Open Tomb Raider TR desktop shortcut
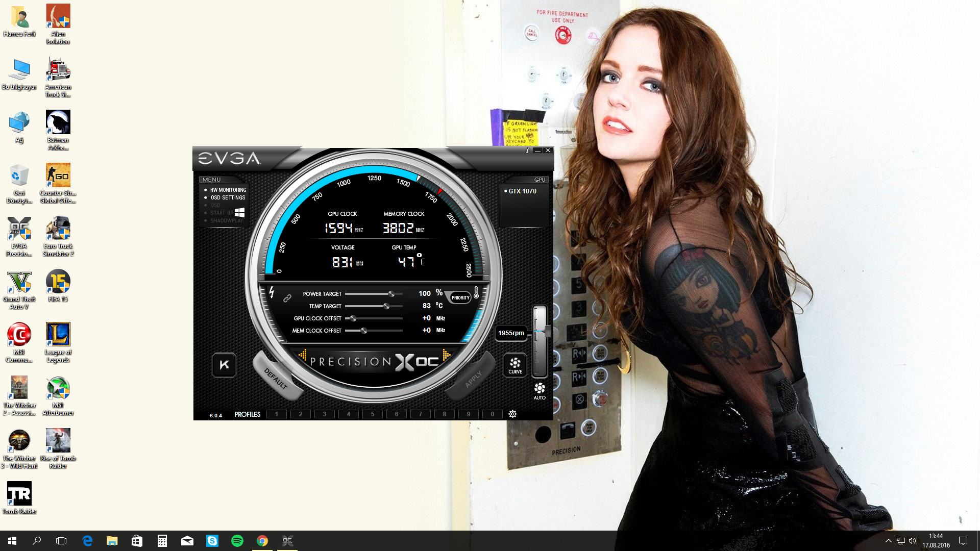Viewport: 980px width, 551px height. tap(19, 498)
